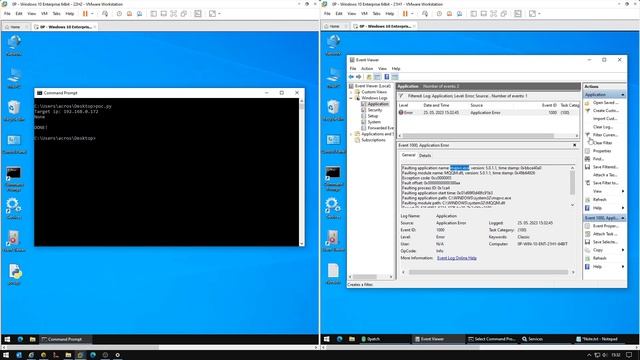
Task: Click Attach a Task To this Log action
Action: [x=605, y=175]
